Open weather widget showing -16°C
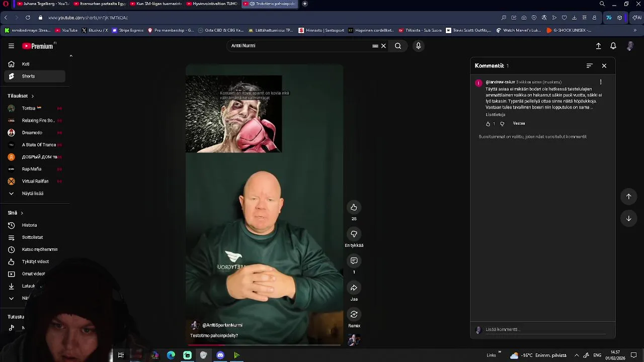 [x=538, y=355]
